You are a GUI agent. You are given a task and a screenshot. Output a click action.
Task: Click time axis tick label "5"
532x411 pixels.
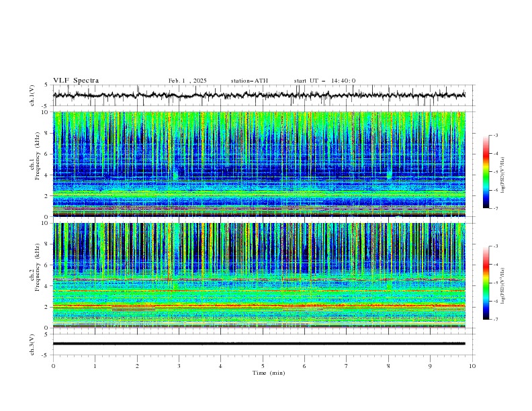pos(263,366)
